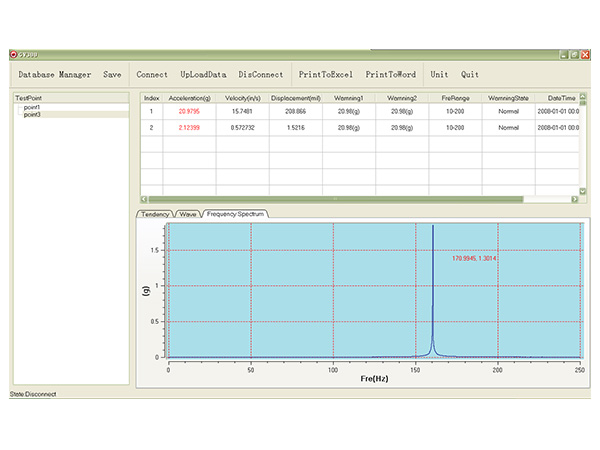This screenshot has width=600, height=450.
Task: Click Quit in the toolbar
Action: click(470, 75)
